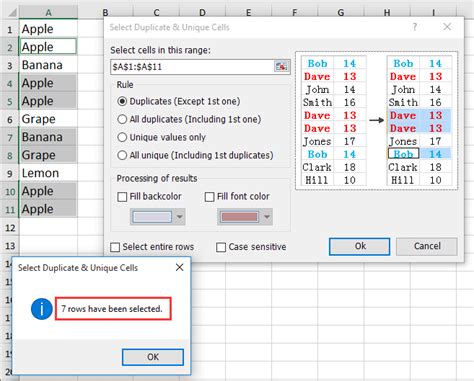Select row 6 header

[x=10, y=119]
